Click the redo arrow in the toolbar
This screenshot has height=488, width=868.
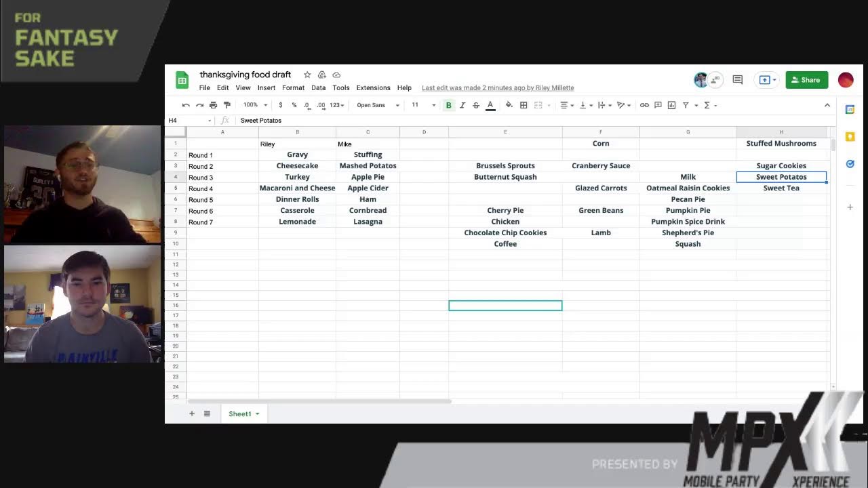[x=199, y=105]
